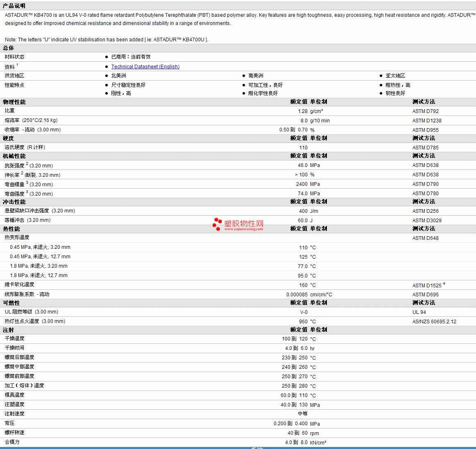Viewport: 476px width, 449px height.
Task: Select the melt flow value 8.0
Action: tap(304, 121)
